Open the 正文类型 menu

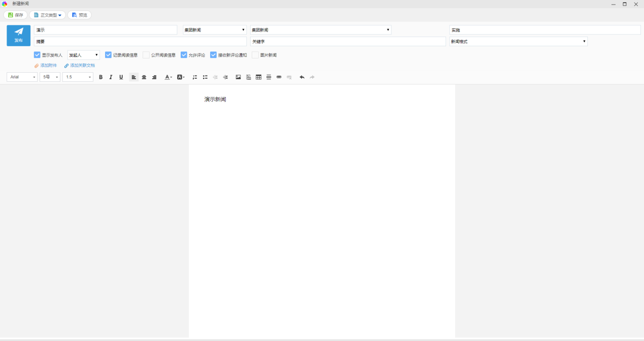48,15
